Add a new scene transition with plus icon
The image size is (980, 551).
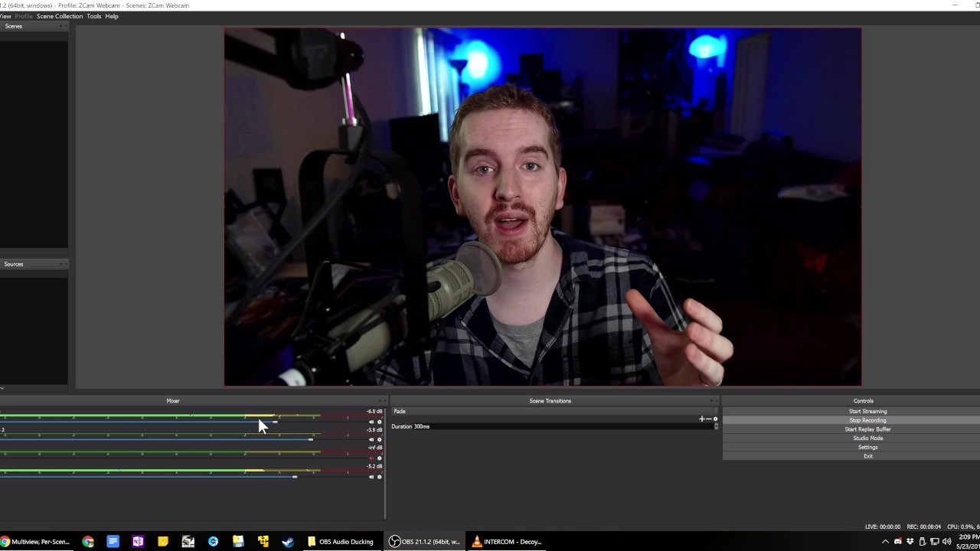[701, 419]
